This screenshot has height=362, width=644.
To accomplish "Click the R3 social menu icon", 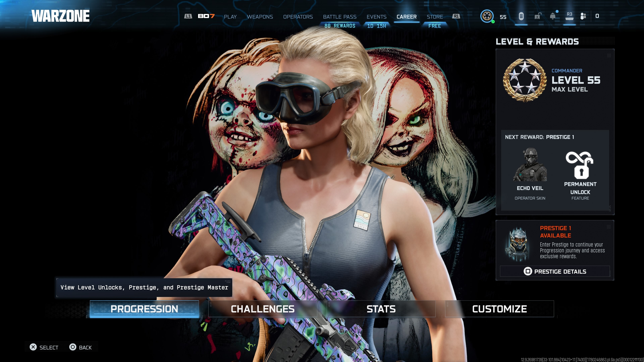I will pyautogui.click(x=569, y=16).
